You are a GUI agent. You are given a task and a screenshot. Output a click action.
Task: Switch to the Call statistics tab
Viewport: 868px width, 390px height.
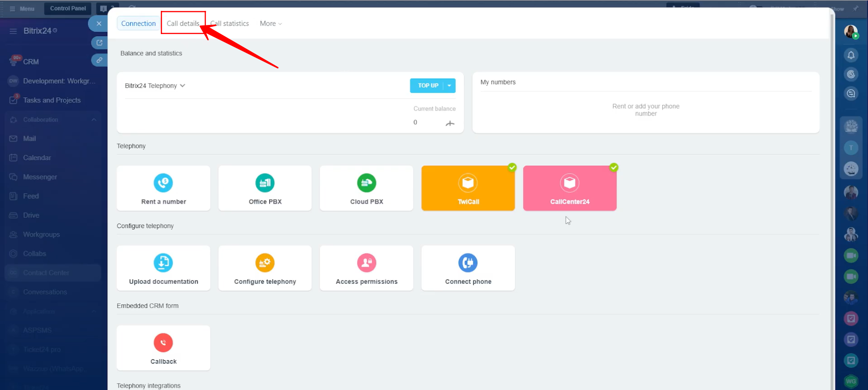point(230,24)
